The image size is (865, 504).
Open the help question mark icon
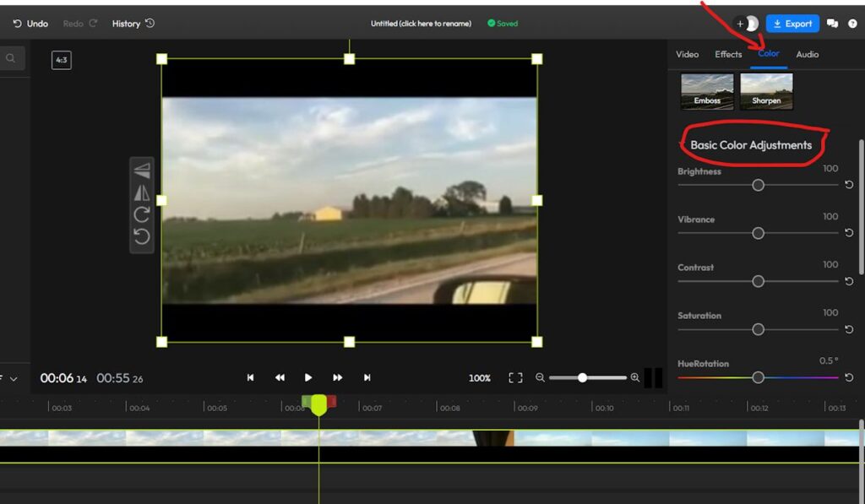point(852,24)
